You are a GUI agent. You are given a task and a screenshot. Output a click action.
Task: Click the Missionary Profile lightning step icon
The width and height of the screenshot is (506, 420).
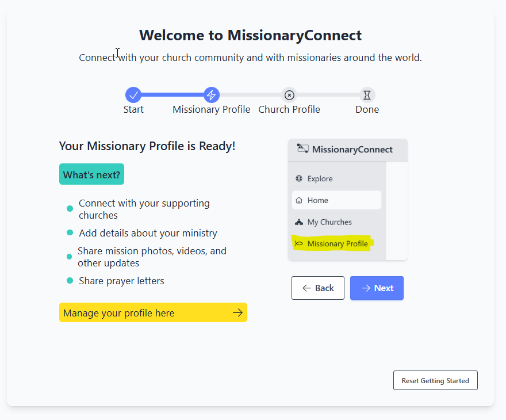(x=212, y=95)
